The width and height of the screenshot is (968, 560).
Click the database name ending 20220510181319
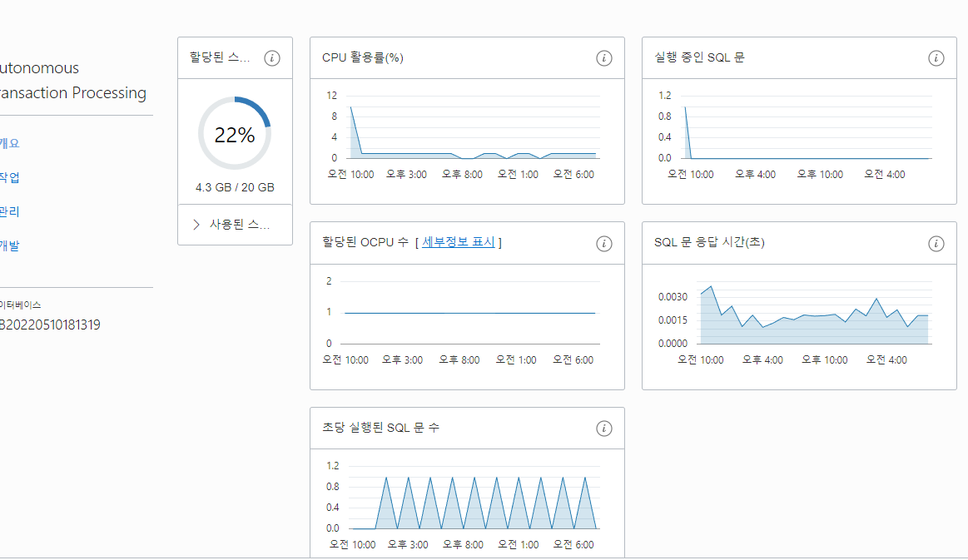point(50,325)
